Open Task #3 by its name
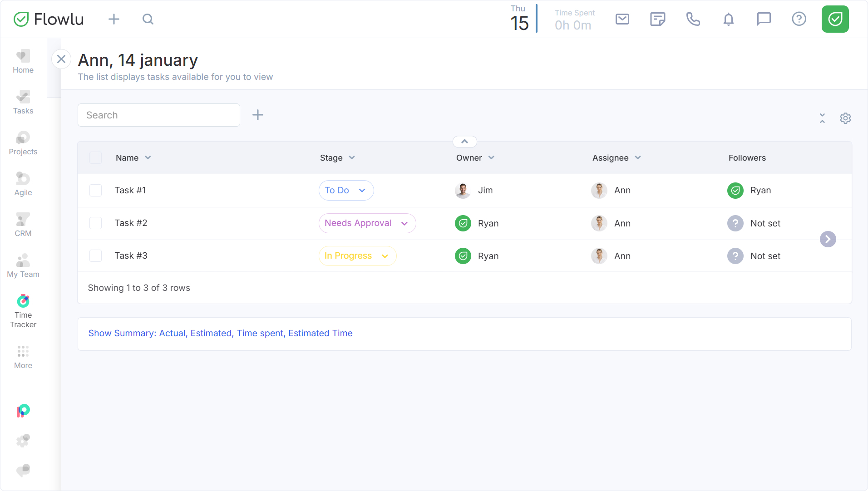This screenshot has height=491, width=868. tap(131, 255)
